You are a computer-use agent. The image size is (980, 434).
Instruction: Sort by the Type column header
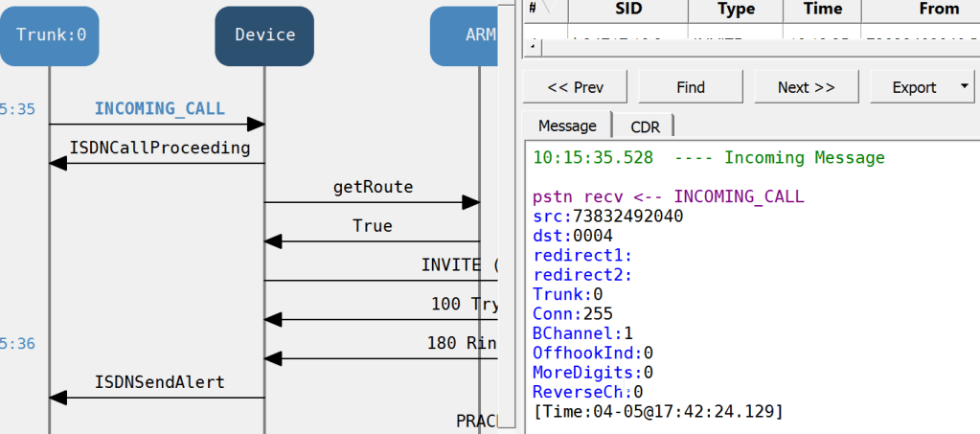point(735,10)
